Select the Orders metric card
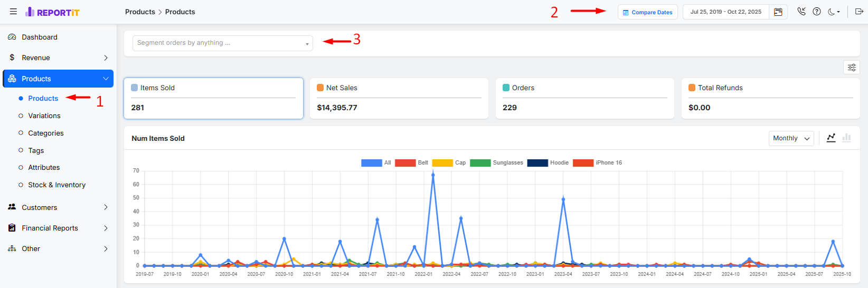This screenshot has width=868, height=288. coord(585,98)
